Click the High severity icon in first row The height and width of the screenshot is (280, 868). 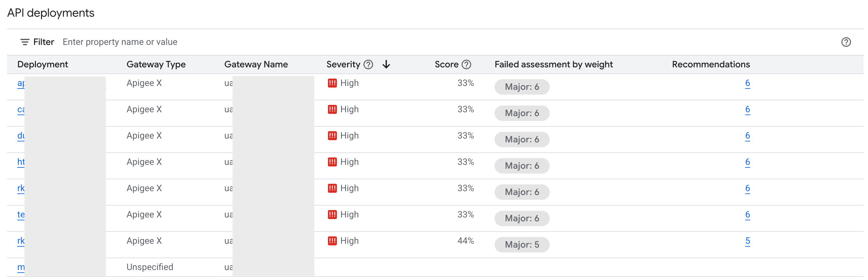point(332,83)
